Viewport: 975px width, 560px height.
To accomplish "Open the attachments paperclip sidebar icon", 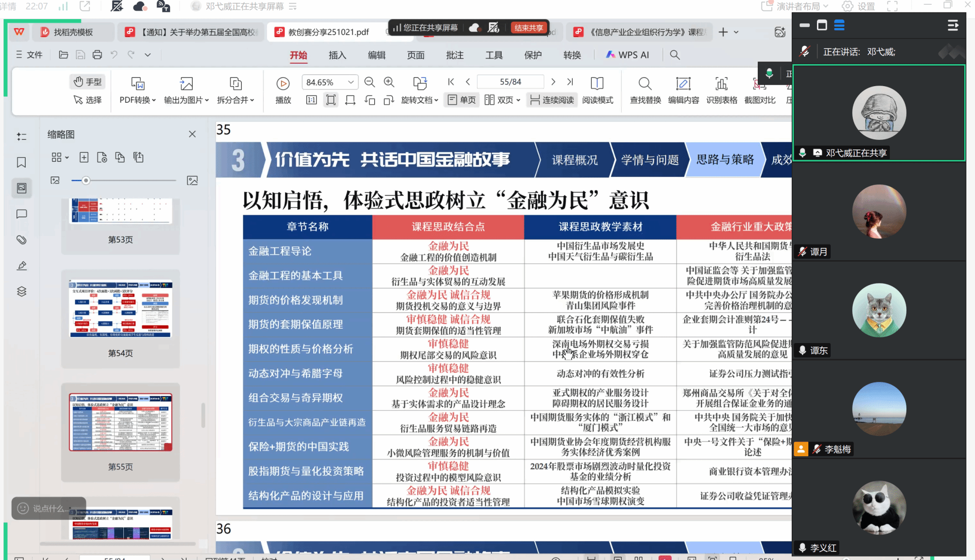I will [21, 240].
